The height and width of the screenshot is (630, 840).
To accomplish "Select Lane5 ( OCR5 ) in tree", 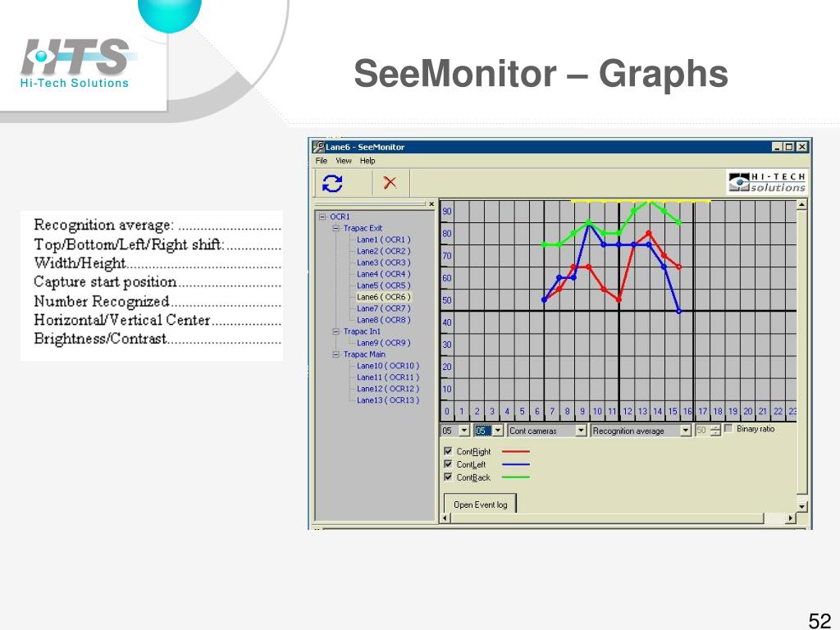I will 384,285.
